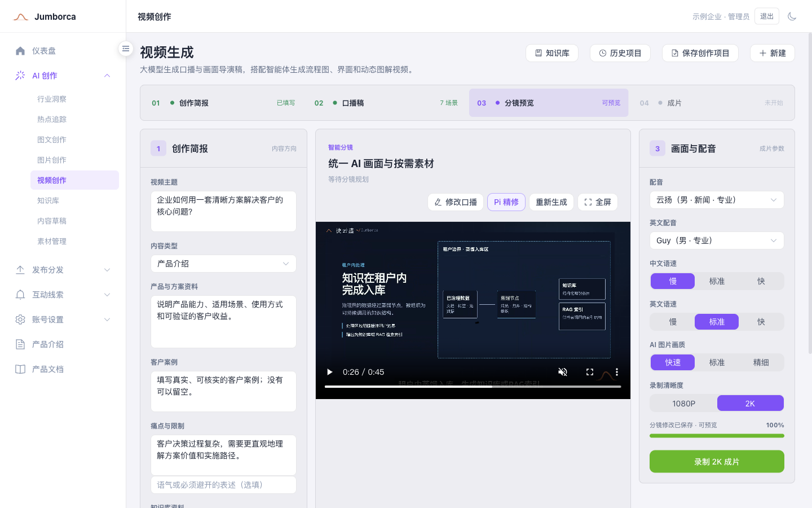
Task: Open the 内容类型 dropdown showing 产品介绍
Action: point(223,264)
